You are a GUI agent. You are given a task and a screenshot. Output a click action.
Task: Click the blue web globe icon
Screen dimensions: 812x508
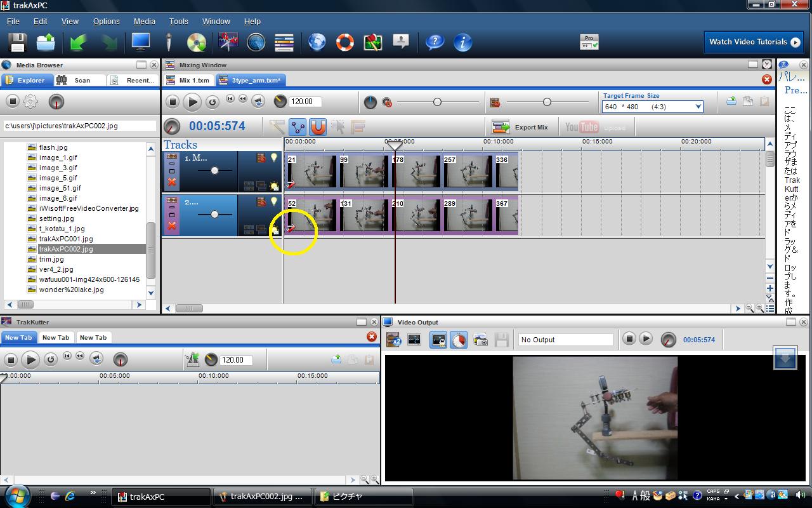317,43
